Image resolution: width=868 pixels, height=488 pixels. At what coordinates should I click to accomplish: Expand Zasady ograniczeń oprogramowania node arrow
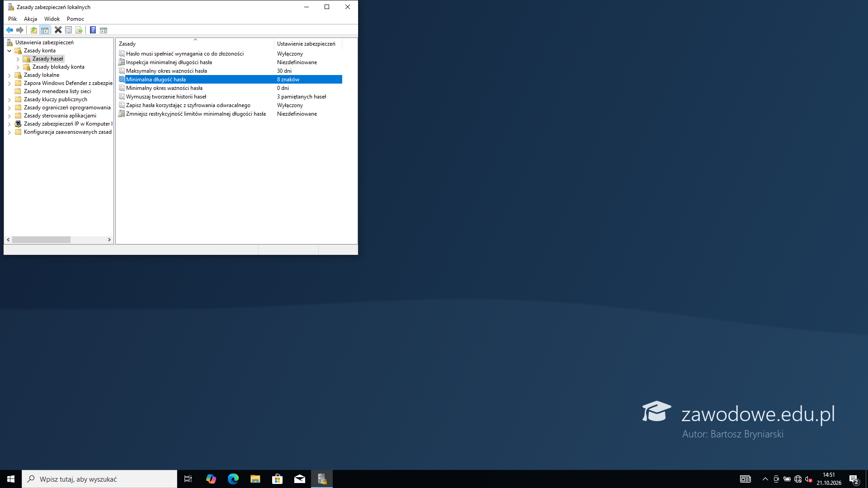[9, 108]
